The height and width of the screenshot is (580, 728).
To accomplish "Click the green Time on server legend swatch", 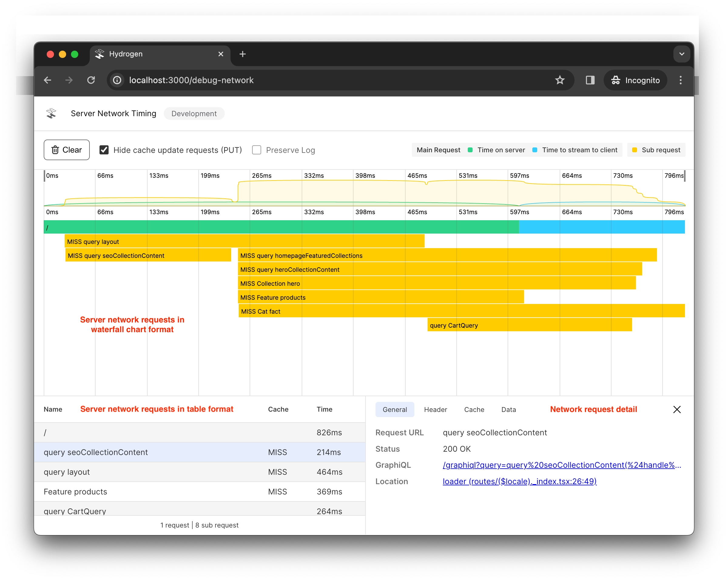I will click(x=470, y=150).
